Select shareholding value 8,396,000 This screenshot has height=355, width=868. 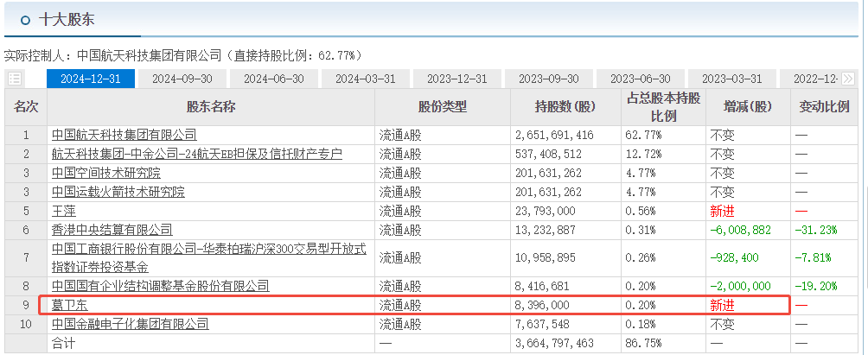[x=542, y=305]
